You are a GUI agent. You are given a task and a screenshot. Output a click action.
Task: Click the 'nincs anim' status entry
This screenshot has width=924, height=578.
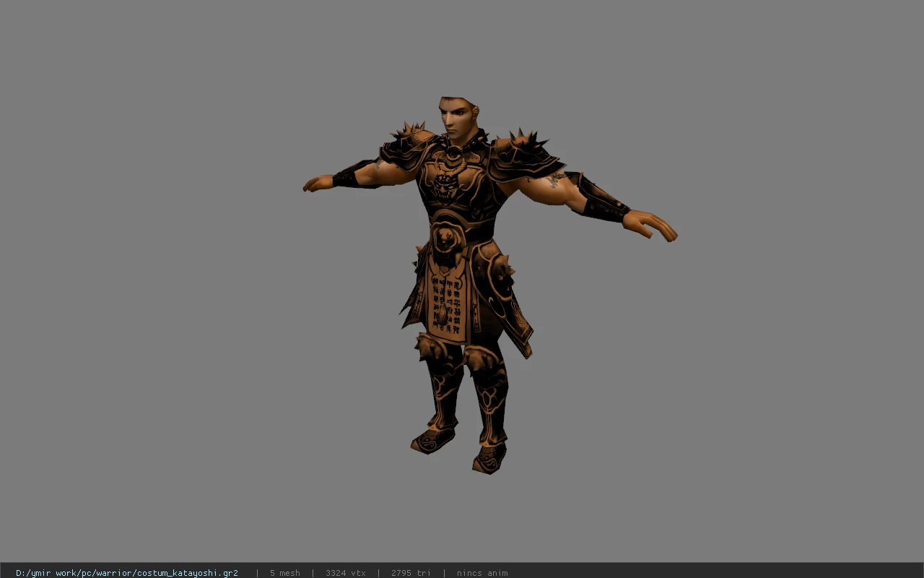(x=482, y=573)
